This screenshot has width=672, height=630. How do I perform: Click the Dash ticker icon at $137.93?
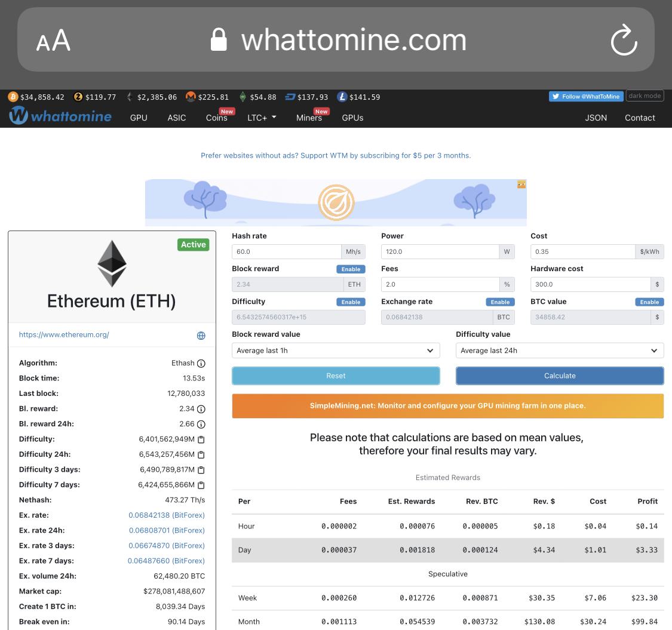290,97
